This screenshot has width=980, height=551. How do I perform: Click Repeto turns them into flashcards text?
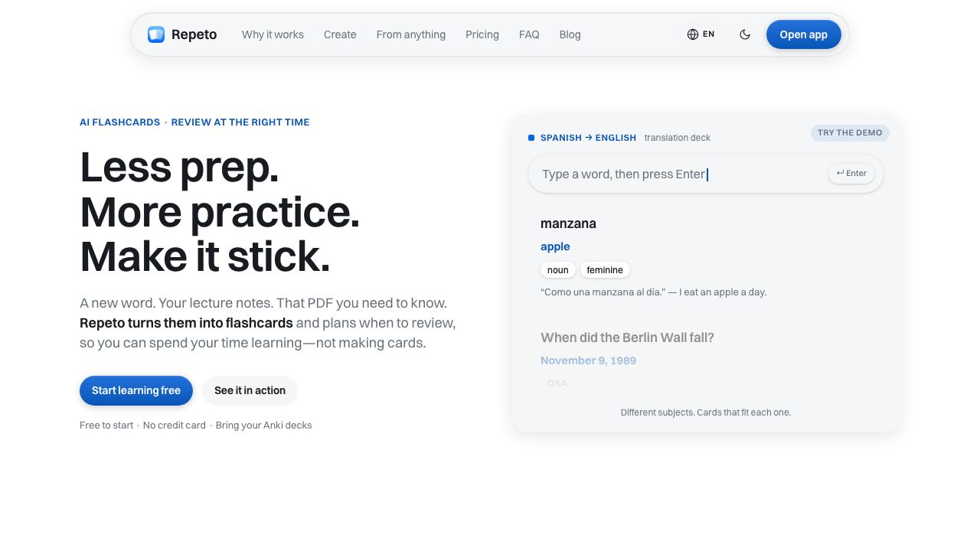pos(186,323)
